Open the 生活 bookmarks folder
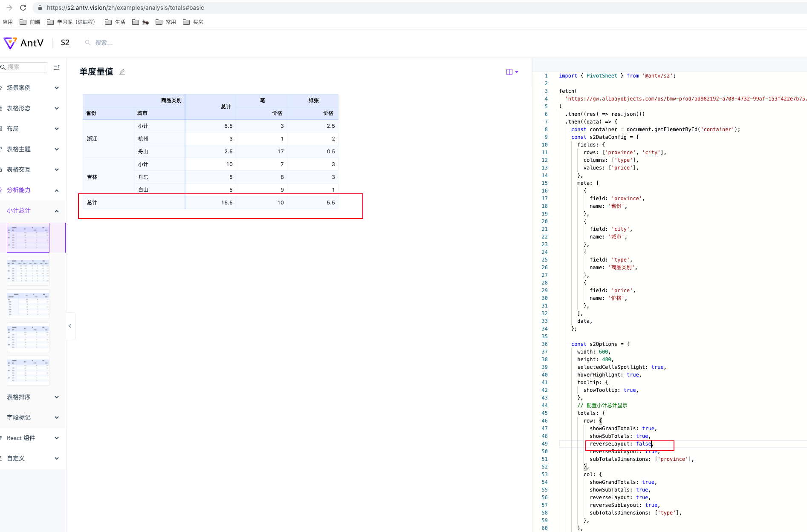Image resolution: width=807 pixels, height=532 pixels. [x=115, y=22]
